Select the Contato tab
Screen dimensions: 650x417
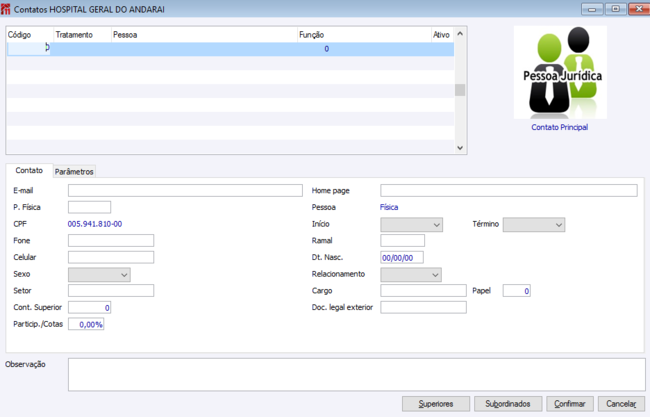pos(29,170)
